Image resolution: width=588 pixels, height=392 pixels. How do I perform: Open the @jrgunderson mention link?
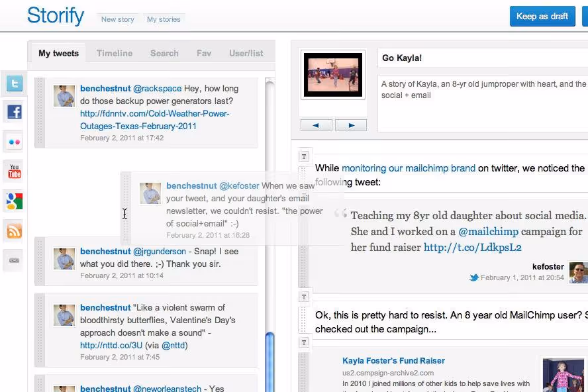point(160,252)
